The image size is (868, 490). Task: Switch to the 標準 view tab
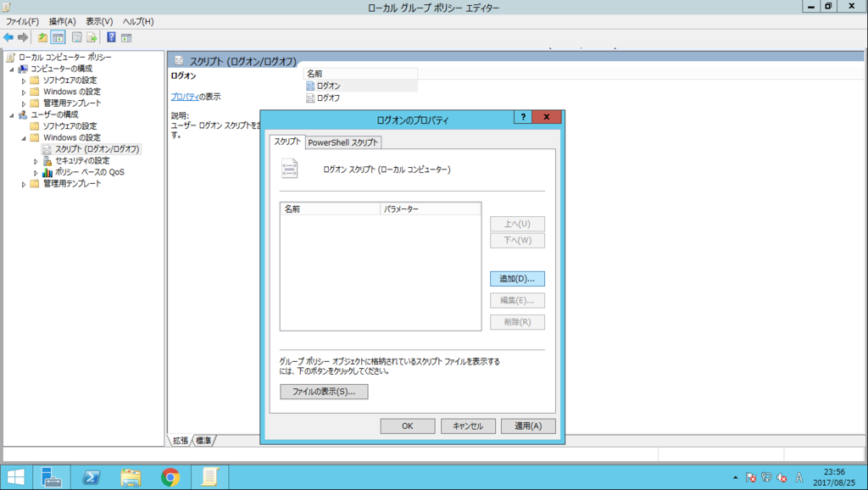[203, 441]
